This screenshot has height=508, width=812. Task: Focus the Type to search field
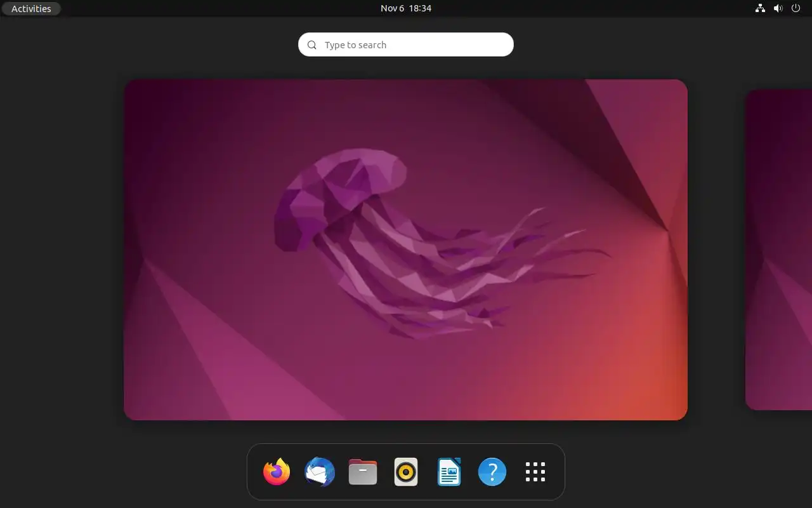406,44
